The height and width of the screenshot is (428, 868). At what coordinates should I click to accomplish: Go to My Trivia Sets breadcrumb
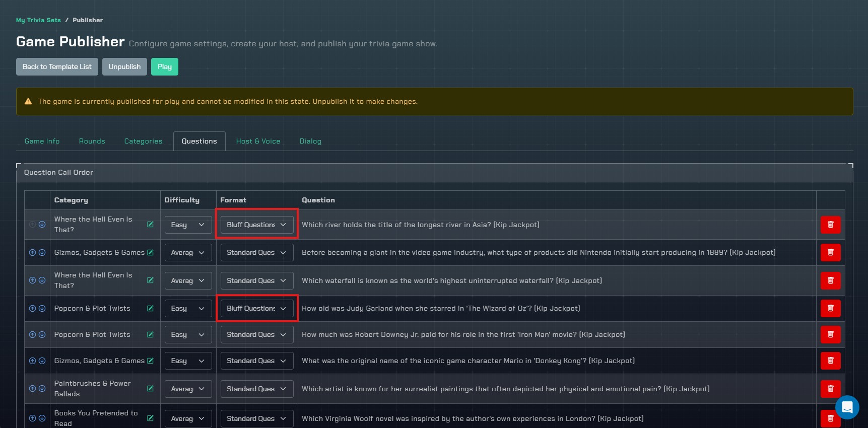tap(38, 20)
